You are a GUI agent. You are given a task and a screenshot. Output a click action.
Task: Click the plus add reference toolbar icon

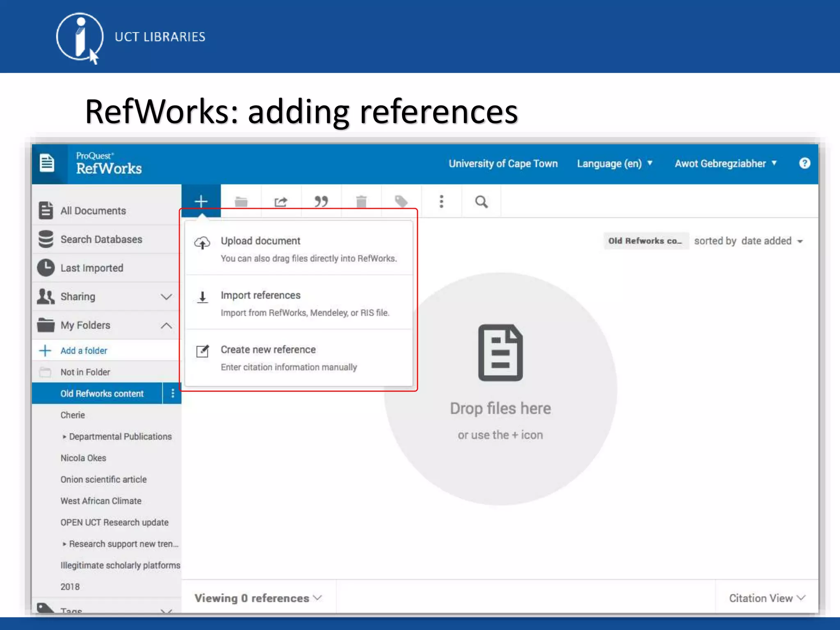(x=201, y=201)
